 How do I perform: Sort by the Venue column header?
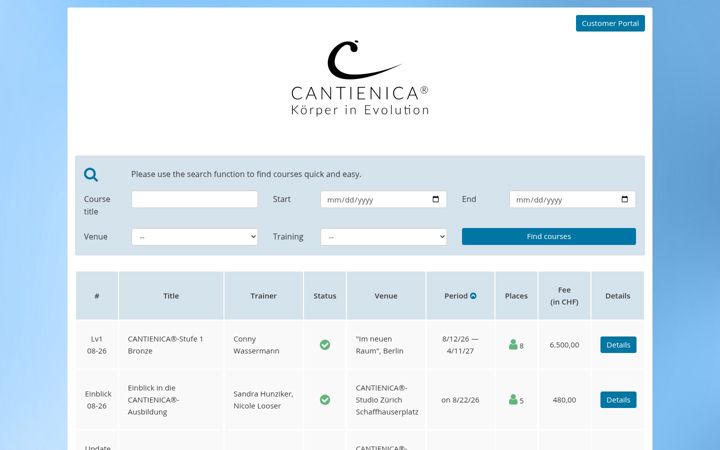click(x=386, y=296)
